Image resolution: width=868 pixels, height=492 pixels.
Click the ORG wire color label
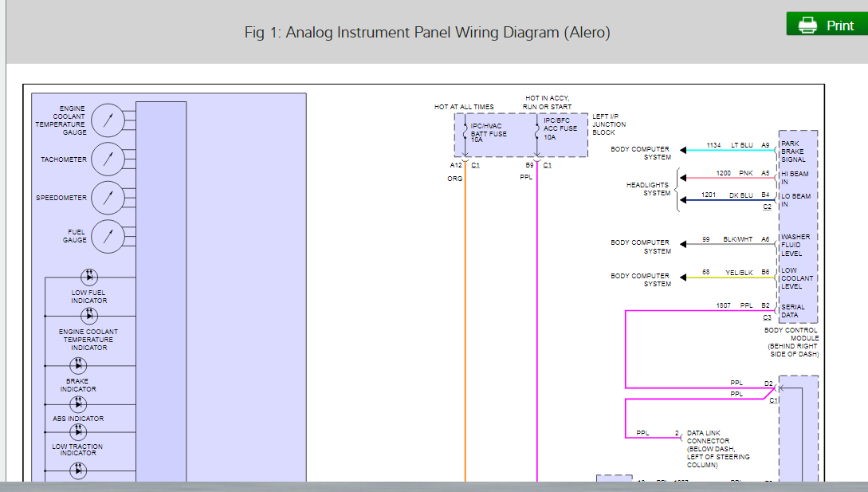point(454,179)
